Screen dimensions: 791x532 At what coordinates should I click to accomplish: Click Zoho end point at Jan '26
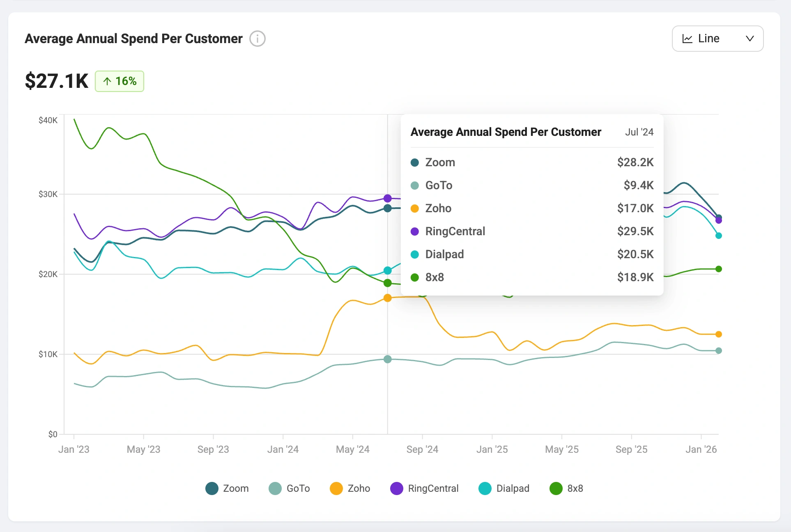point(719,334)
